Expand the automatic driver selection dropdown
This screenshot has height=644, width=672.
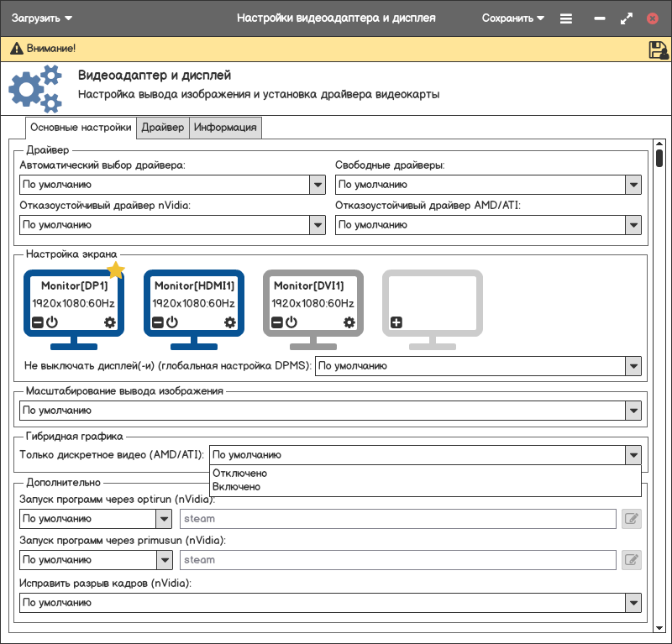point(318,185)
